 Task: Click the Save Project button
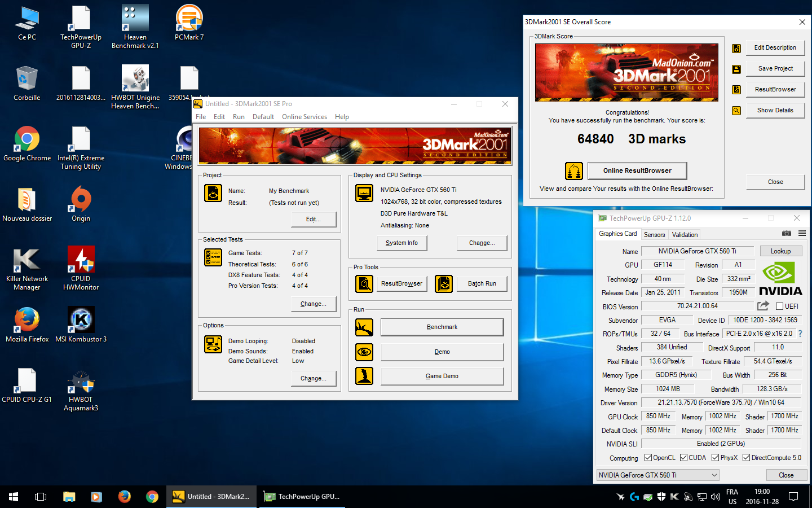pos(775,69)
